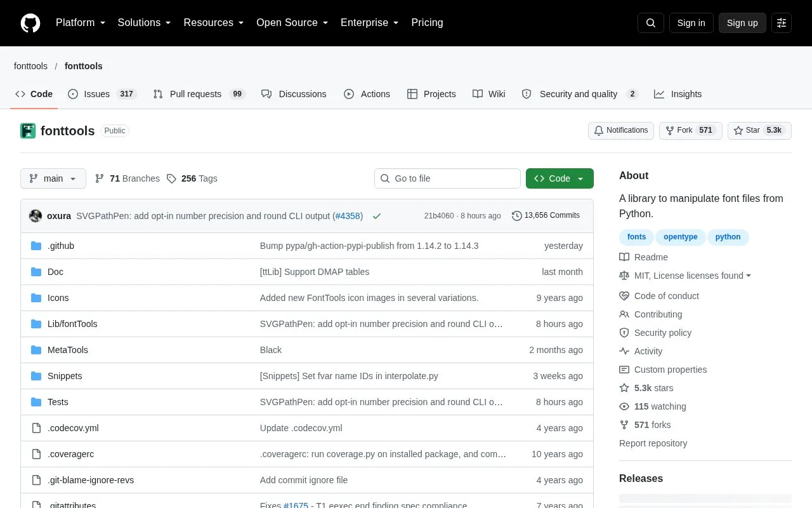Expand the Solutions menu
The image size is (812, 508).
pyautogui.click(x=145, y=23)
